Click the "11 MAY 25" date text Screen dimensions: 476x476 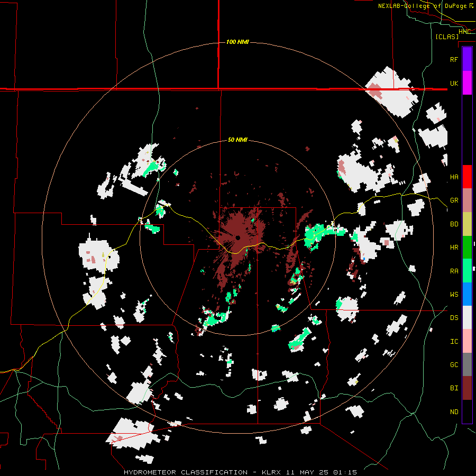pyautogui.click(x=307, y=472)
